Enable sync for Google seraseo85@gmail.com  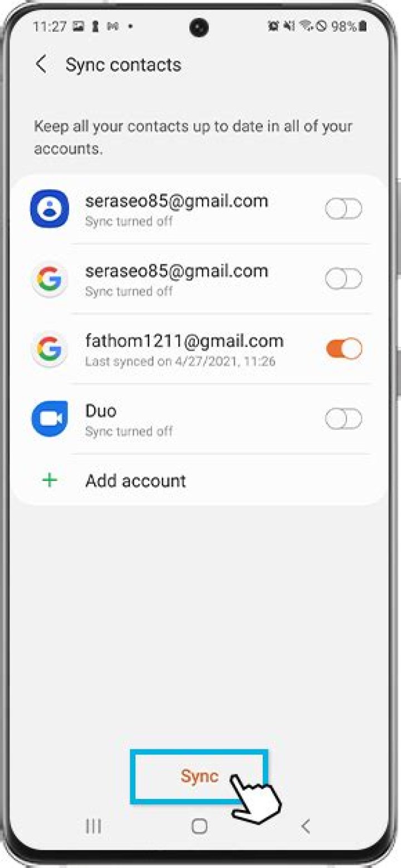[x=344, y=279]
